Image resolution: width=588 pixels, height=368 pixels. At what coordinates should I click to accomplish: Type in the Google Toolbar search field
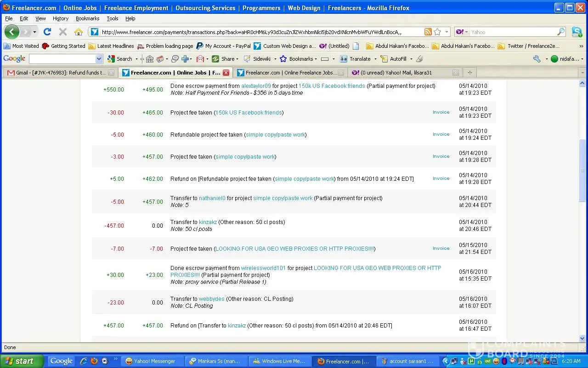pyautogui.click(x=62, y=59)
